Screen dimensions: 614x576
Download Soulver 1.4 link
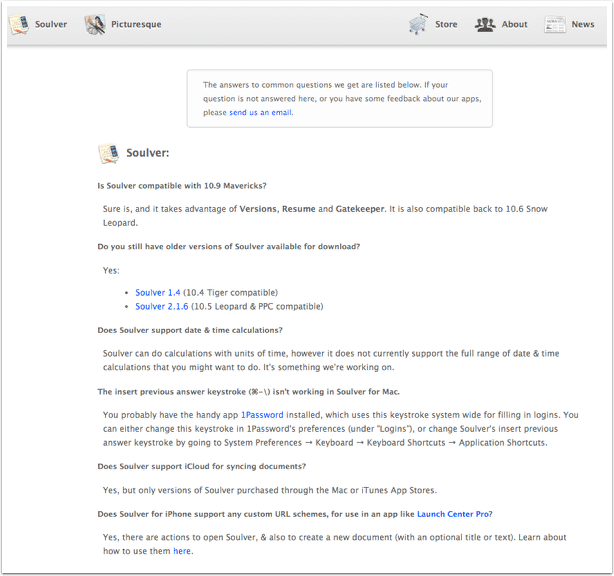(x=158, y=293)
